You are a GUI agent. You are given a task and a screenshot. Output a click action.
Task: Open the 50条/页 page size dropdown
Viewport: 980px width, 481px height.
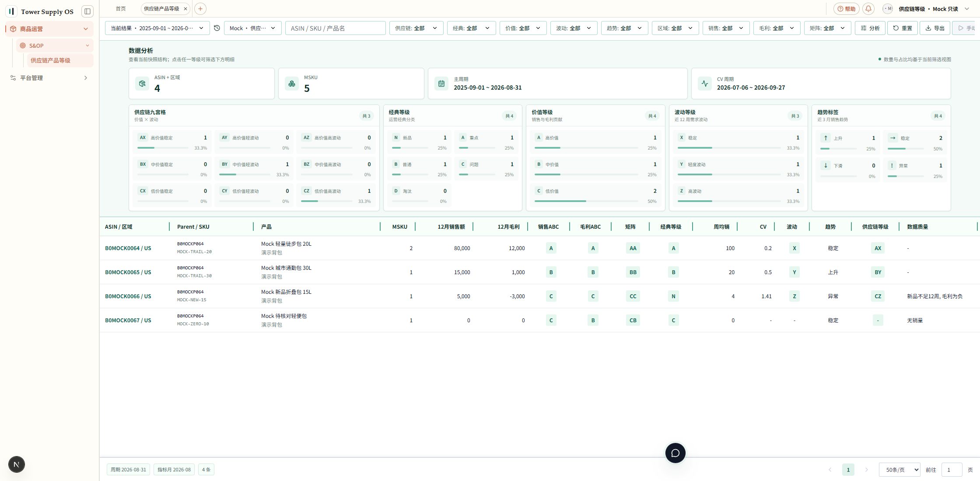[899, 470]
